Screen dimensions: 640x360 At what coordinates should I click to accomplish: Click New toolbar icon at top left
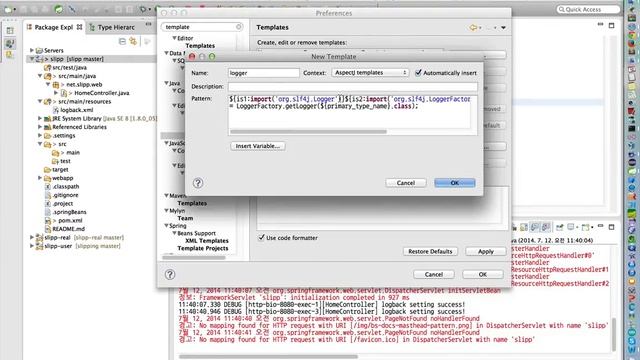coord(7,9)
